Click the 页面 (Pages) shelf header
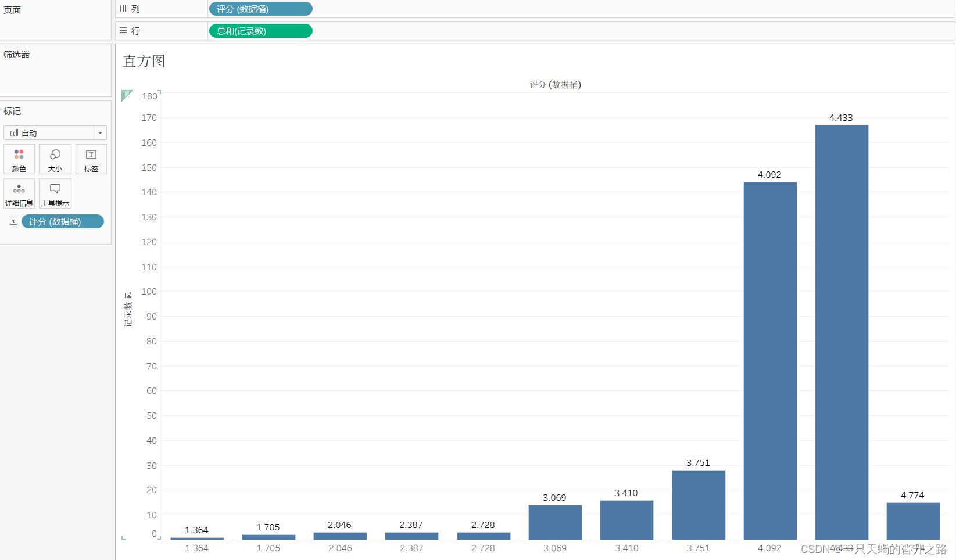Viewport: 956px width, 560px height. point(12,10)
